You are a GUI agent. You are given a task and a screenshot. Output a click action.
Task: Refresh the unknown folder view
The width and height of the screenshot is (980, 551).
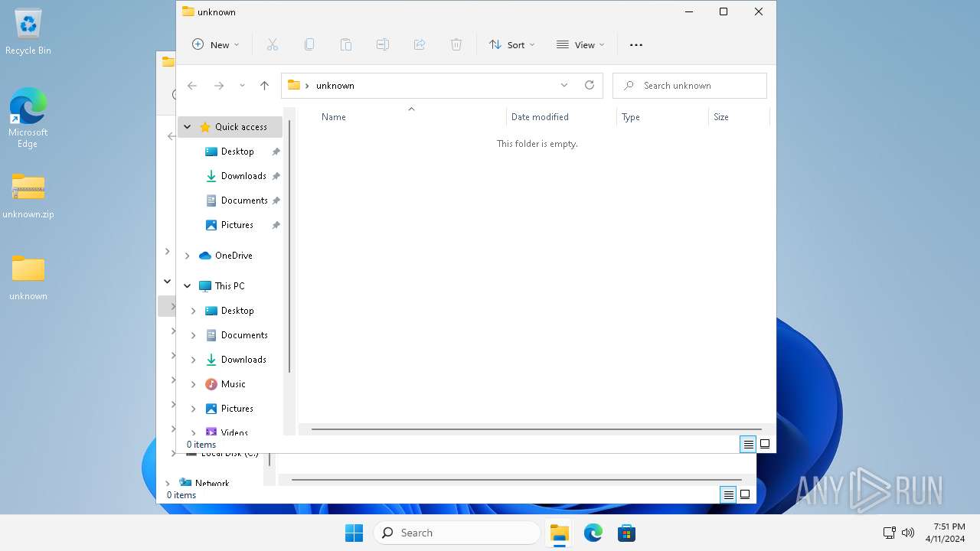[x=590, y=85]
